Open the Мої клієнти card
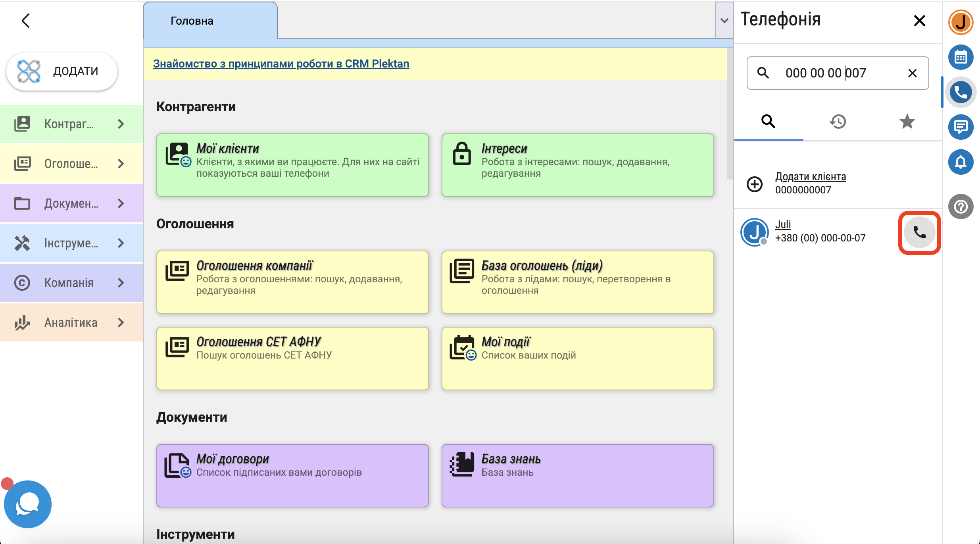Screen dimensions: 980x544 [x=292, y=165]
